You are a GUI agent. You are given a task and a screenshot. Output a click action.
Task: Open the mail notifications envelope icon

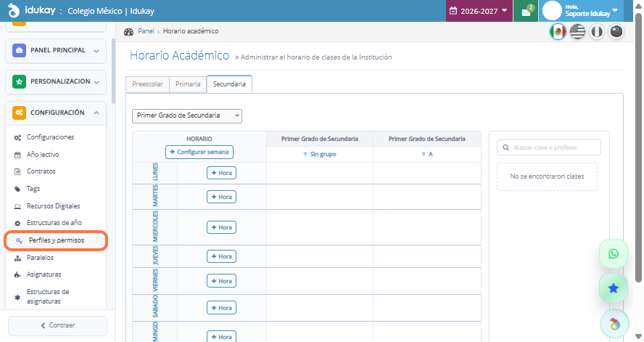click(x=526, y=12)
